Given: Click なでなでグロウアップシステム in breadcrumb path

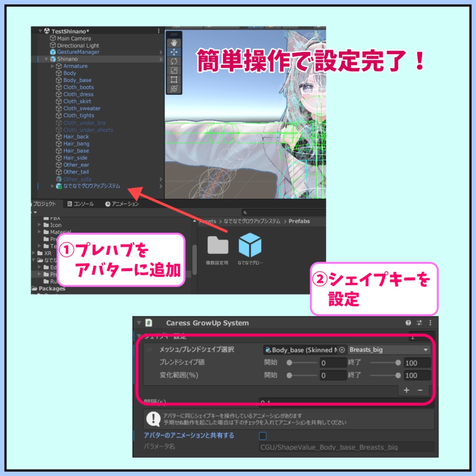Looking at the screenshot, I should tap(252, 221).
